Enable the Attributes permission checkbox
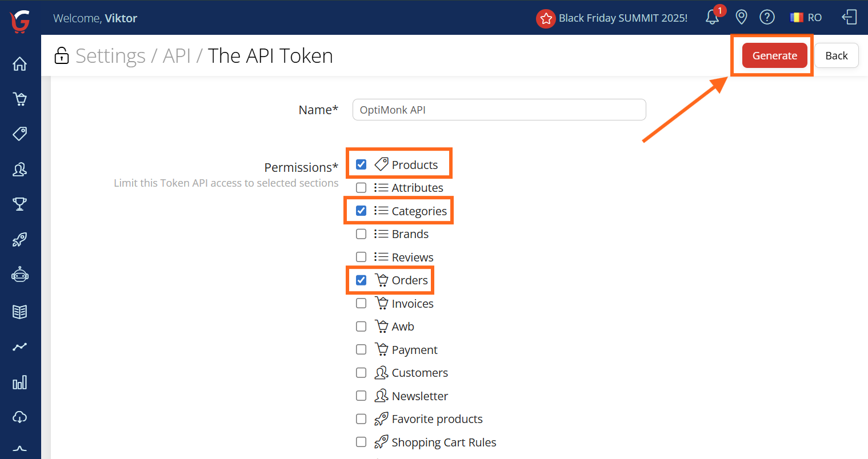 point(361,188)
